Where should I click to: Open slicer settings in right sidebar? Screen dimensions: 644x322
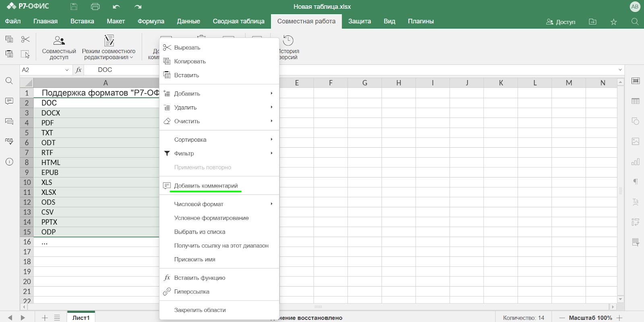pyautogui.click(x=636, y=242)
